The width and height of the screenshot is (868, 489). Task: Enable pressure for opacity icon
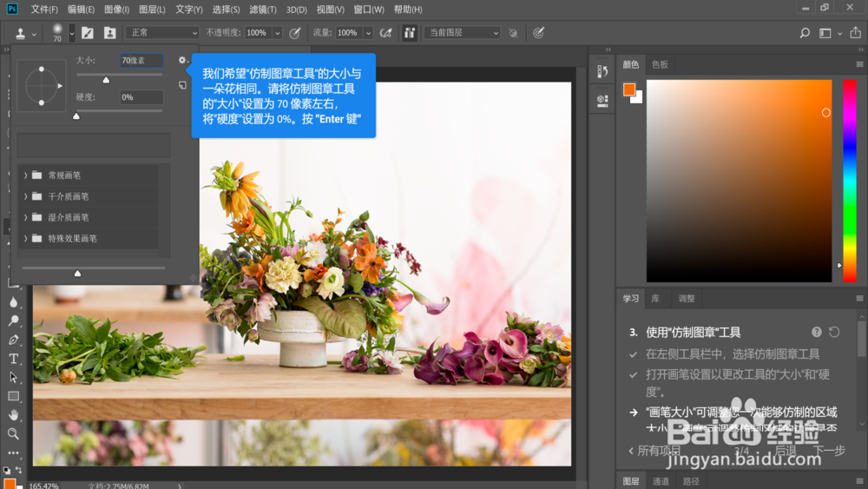click(x=295, y=33)
